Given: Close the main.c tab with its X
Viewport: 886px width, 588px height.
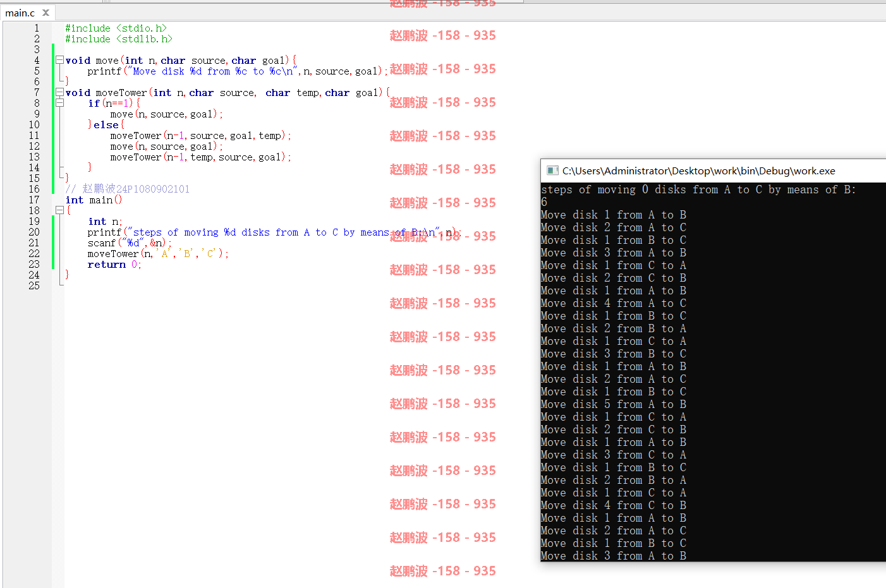Looking at the screenshot, I should tap(46, 13).
